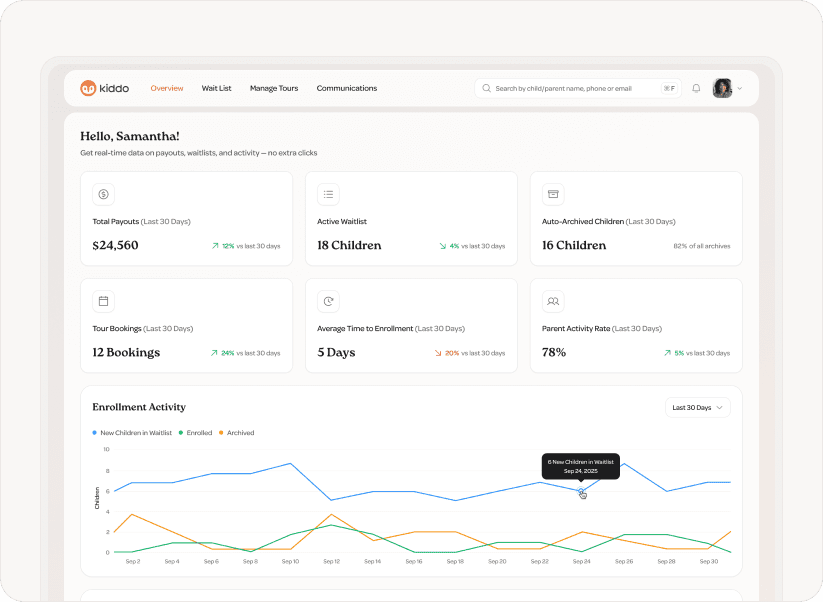
Task: Click the Hello, Samantha! heading
Action: click(130, 136)
